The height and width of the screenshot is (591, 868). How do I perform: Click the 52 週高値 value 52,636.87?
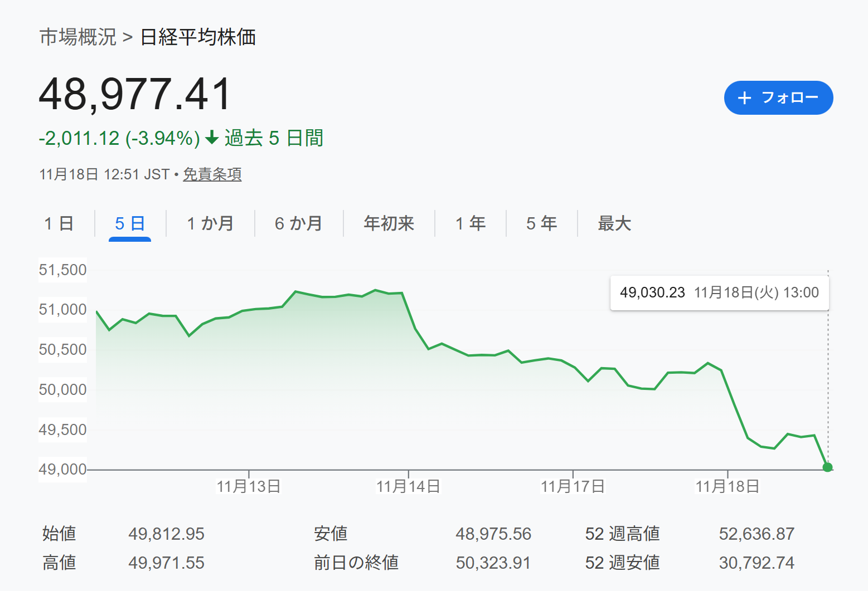[x=756, y=534]
